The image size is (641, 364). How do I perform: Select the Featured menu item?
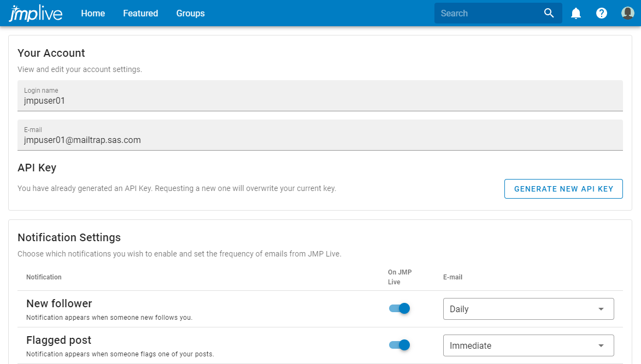pyautogui.click(x=140, y=13)
